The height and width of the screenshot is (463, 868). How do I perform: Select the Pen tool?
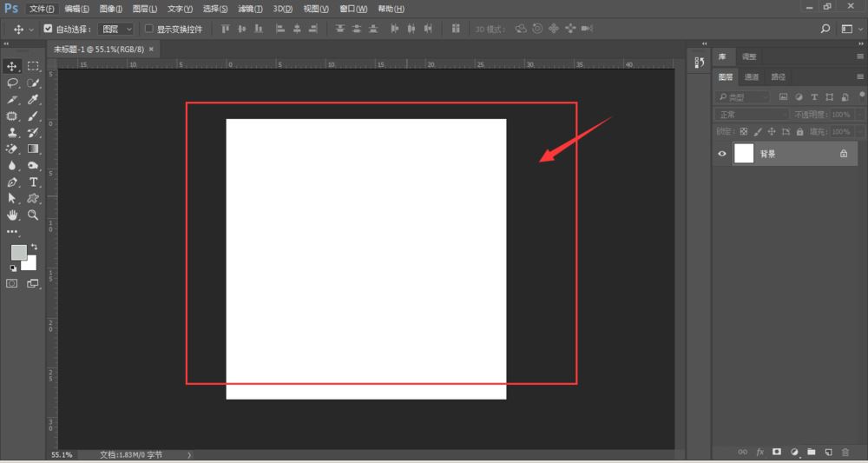pyautogui.click(x=11, y=182)
